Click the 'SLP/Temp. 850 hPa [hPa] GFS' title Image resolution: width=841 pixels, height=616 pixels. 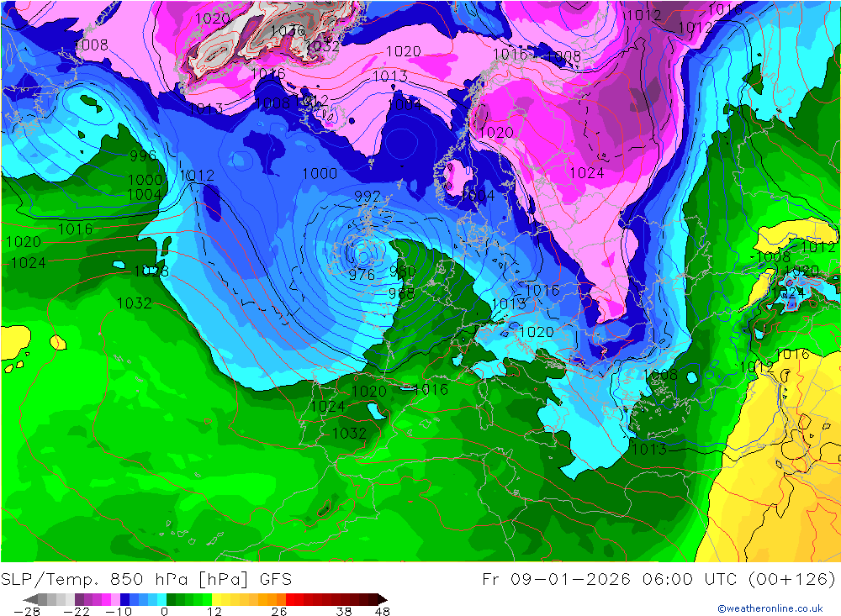click(146, 579)
